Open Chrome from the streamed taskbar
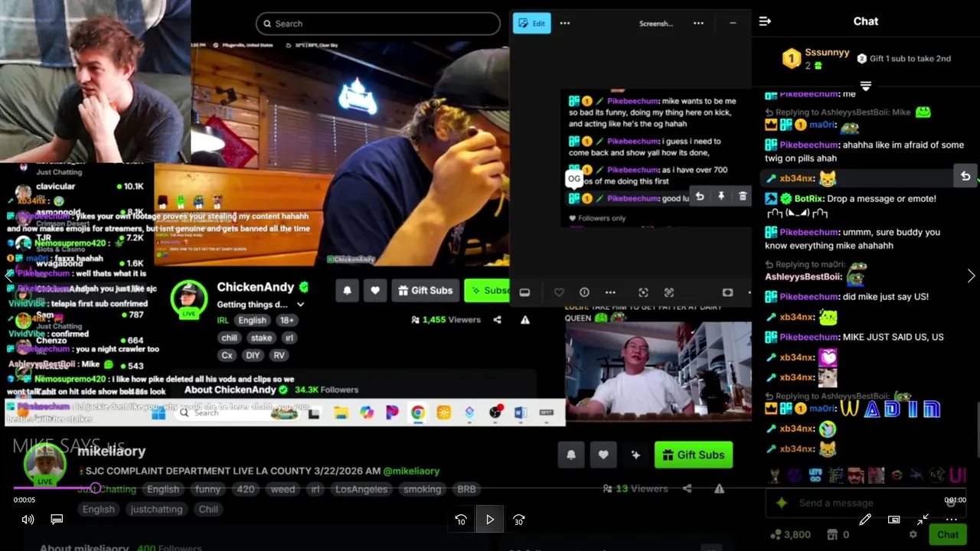980x551 pixels. point(418,413)
